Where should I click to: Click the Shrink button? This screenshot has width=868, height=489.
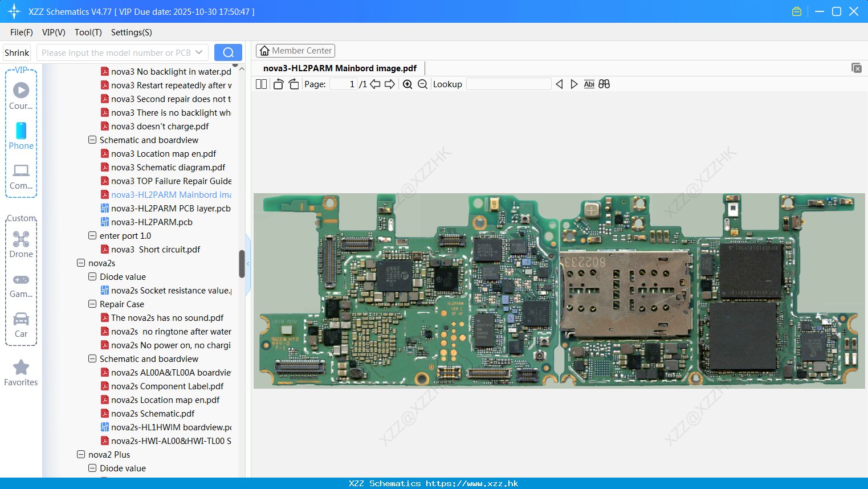pos(17,52)
